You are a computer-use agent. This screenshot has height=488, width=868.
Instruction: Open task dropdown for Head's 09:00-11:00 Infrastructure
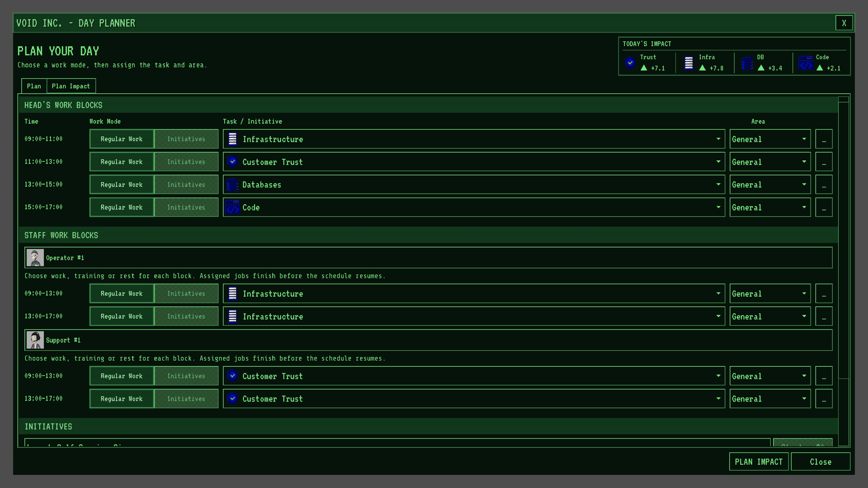coord(474,139)
